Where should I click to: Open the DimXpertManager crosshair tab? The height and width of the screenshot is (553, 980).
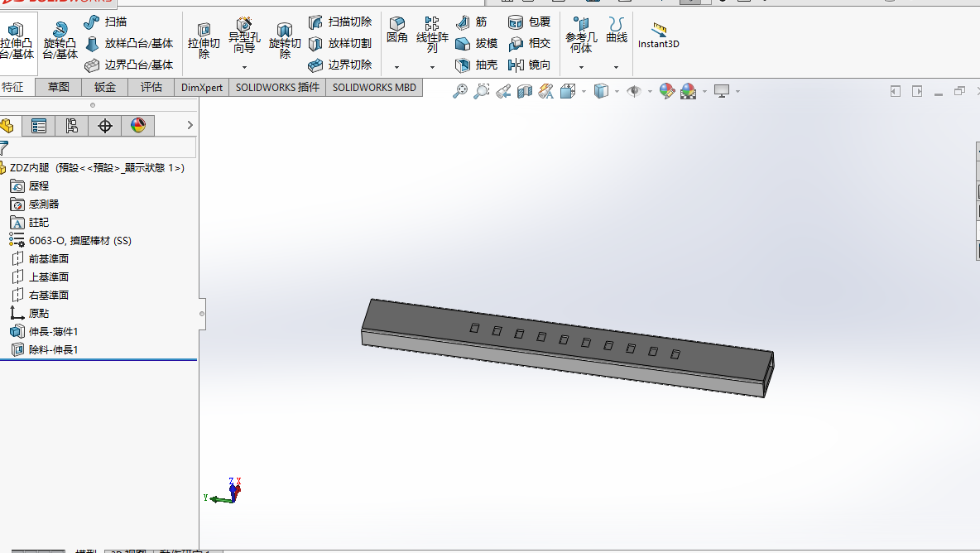pos(105,126)
